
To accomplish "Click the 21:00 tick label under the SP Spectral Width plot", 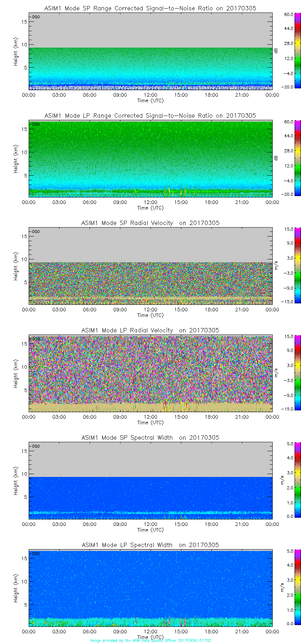I will [242, 524].
